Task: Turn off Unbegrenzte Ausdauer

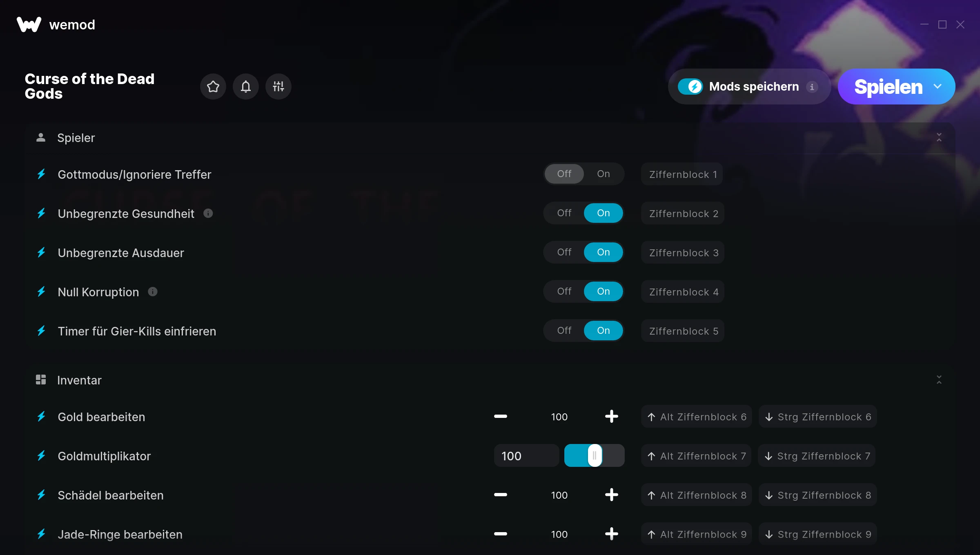Action: [564, 252]
